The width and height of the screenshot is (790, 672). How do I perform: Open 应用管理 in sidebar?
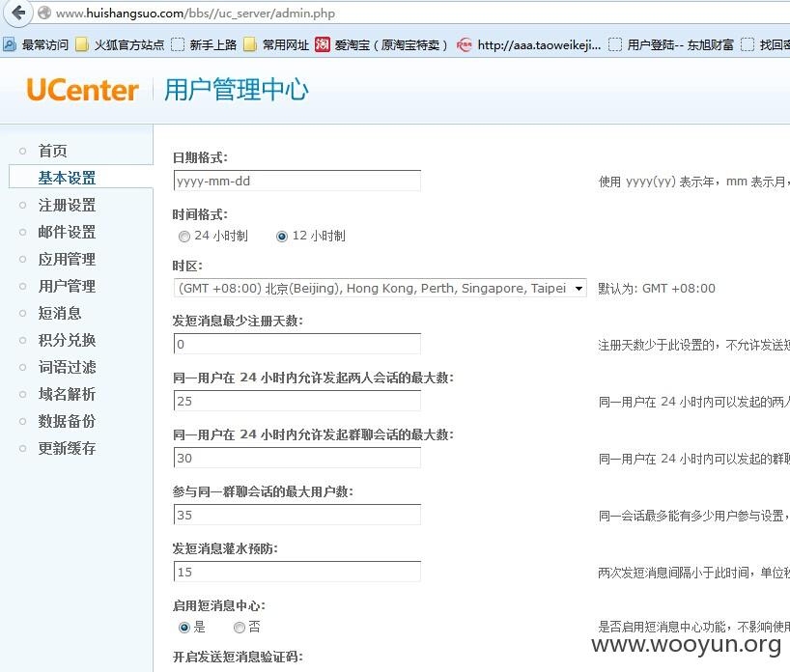67,259
